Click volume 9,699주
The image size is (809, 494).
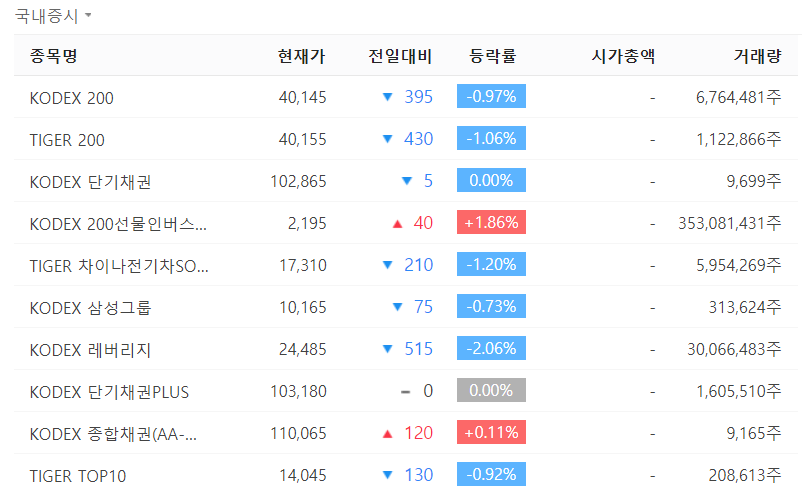coord(754,181)
